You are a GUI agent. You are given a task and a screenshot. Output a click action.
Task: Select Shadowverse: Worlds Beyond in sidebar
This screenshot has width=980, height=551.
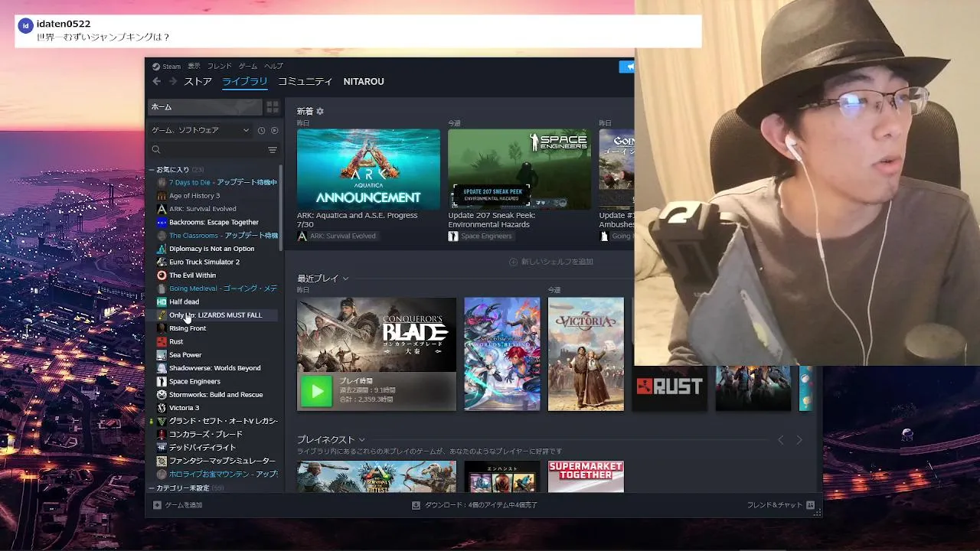217,368
